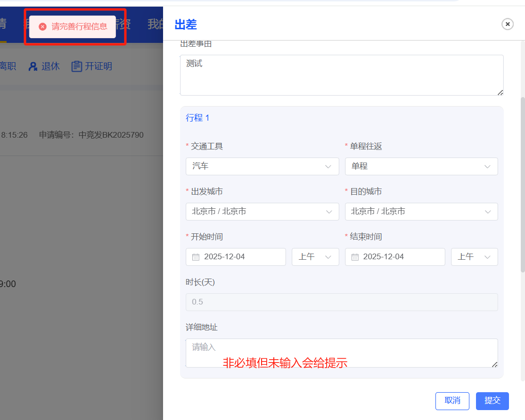This screenshot has width=525, height=420.
Task: Click the 行程 1 heading
Action: [197, 118]
